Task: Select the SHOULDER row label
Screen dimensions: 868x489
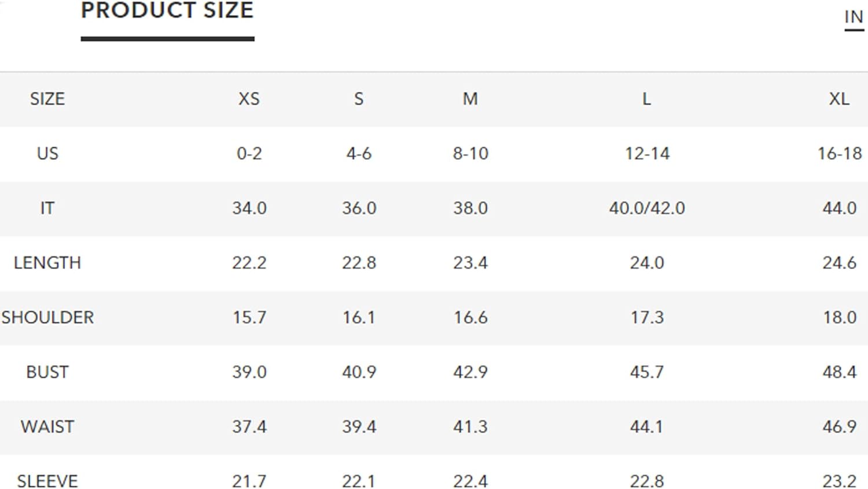Action: pos(47,317)
